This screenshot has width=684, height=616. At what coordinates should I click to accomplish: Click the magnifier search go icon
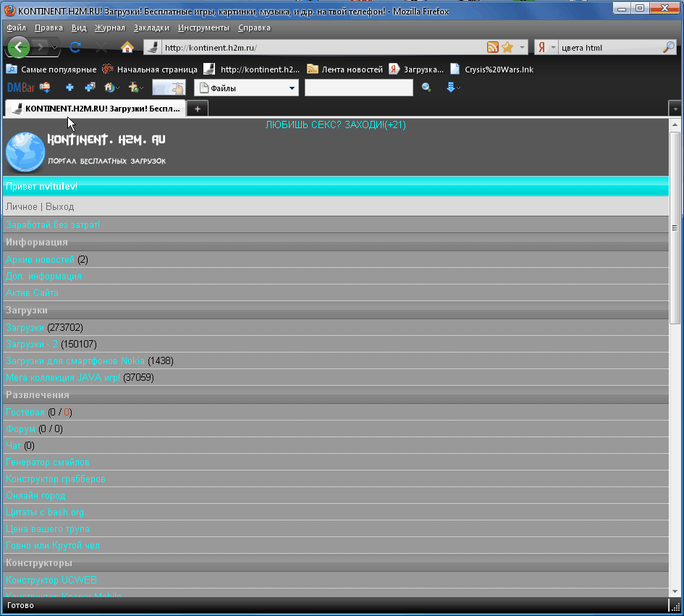coord(668,48)
